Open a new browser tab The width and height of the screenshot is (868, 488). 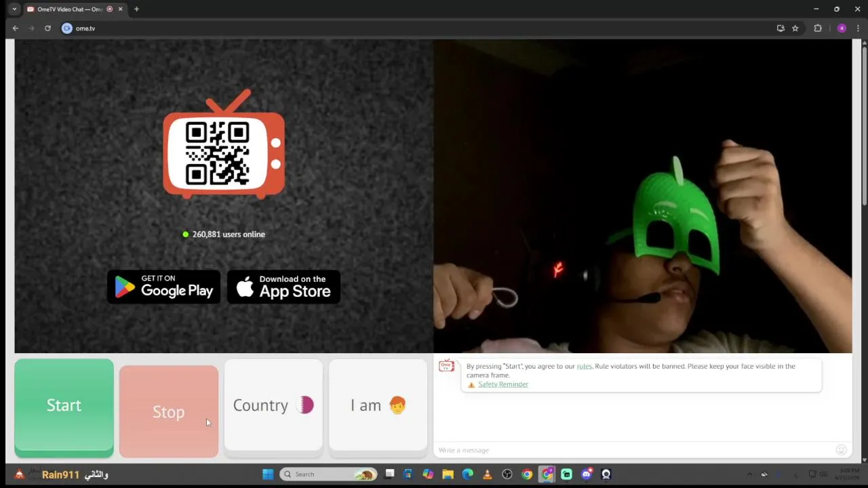pos(136,9)
